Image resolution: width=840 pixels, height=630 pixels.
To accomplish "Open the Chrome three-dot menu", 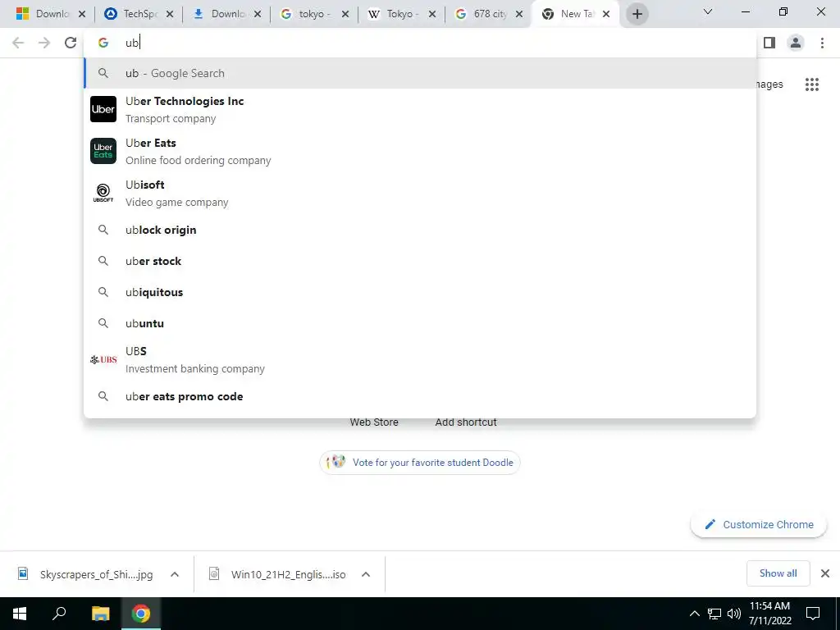I will pyautogui.click(x=822, y=43).
